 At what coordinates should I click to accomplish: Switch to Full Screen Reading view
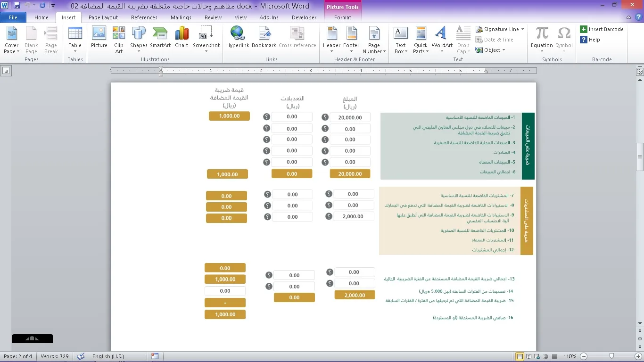(529, 356)
